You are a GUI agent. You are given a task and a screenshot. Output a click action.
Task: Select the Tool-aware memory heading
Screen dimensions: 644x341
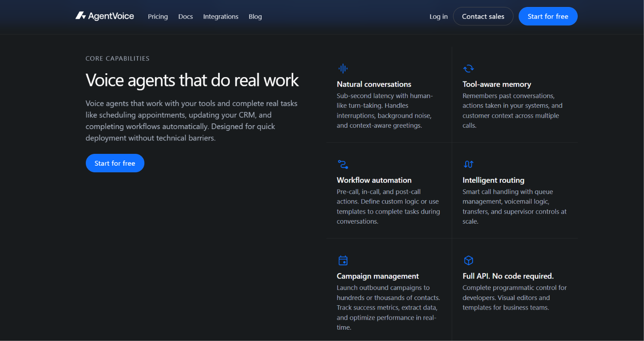[x=497, y=84]
